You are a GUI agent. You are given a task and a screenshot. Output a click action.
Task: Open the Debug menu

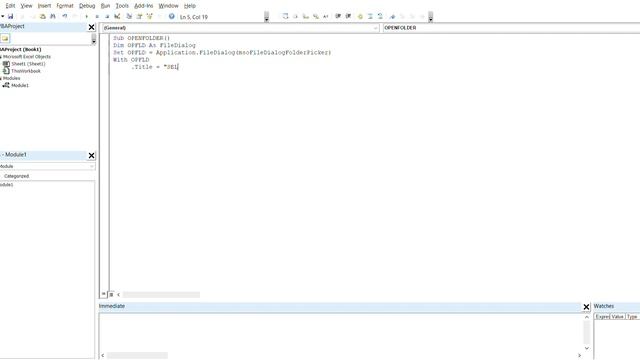87,6
